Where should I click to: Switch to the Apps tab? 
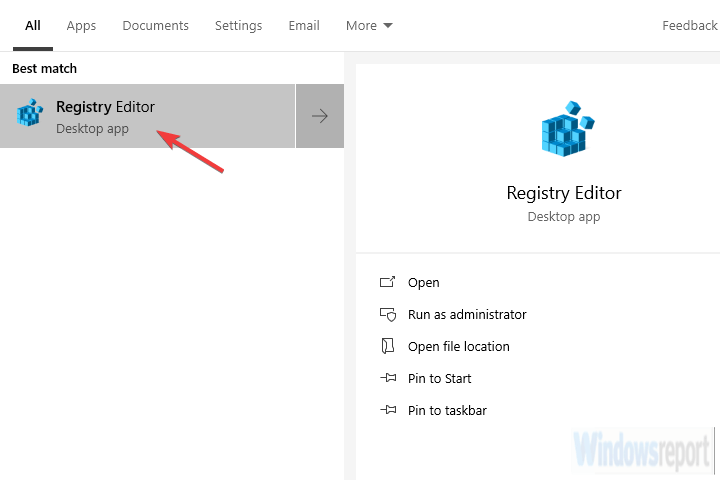pos(81,26)
